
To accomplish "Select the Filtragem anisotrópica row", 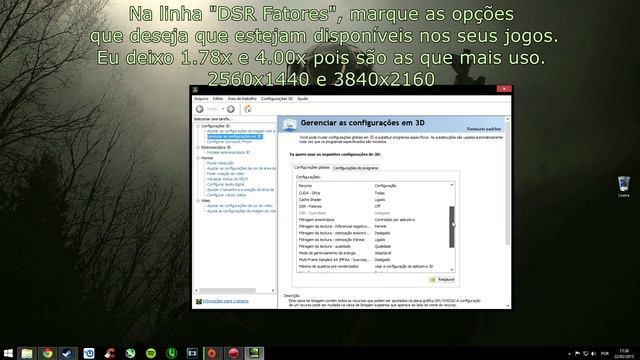I will point(373,220).
